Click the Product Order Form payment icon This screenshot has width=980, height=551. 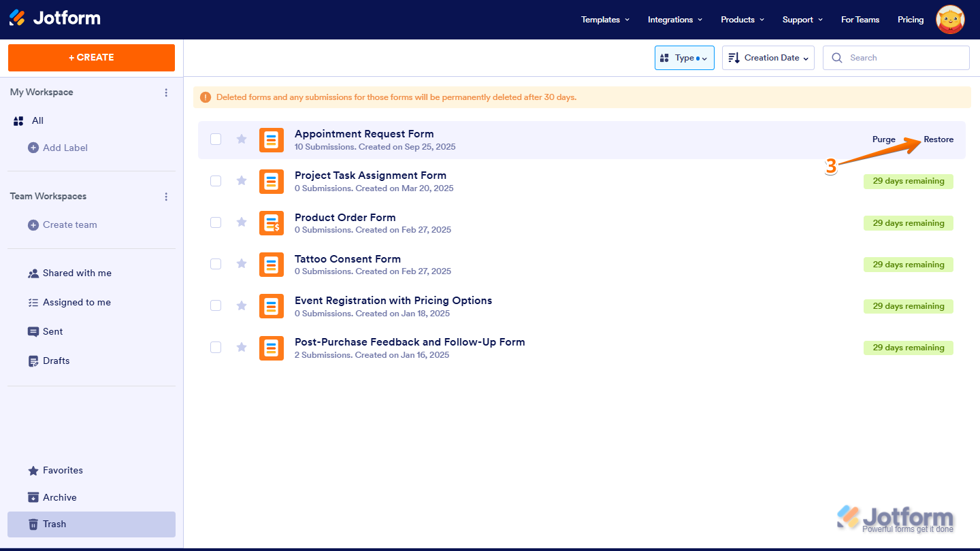[x=272, y=223]
